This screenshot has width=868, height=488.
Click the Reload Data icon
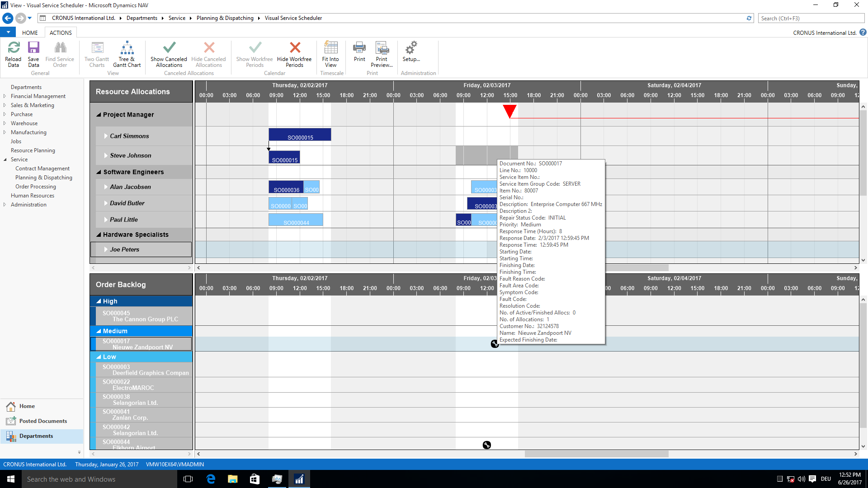[13, 54]
